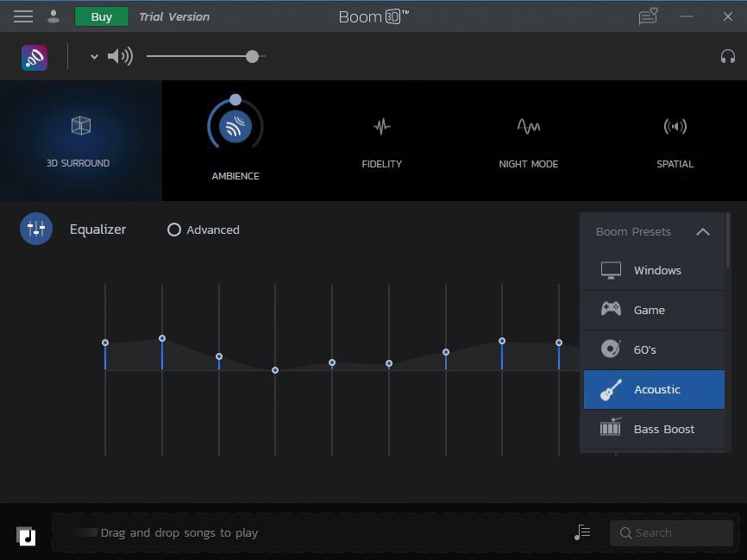
Task: Click the ninth equalizer band handle
Action: point(559,343)
